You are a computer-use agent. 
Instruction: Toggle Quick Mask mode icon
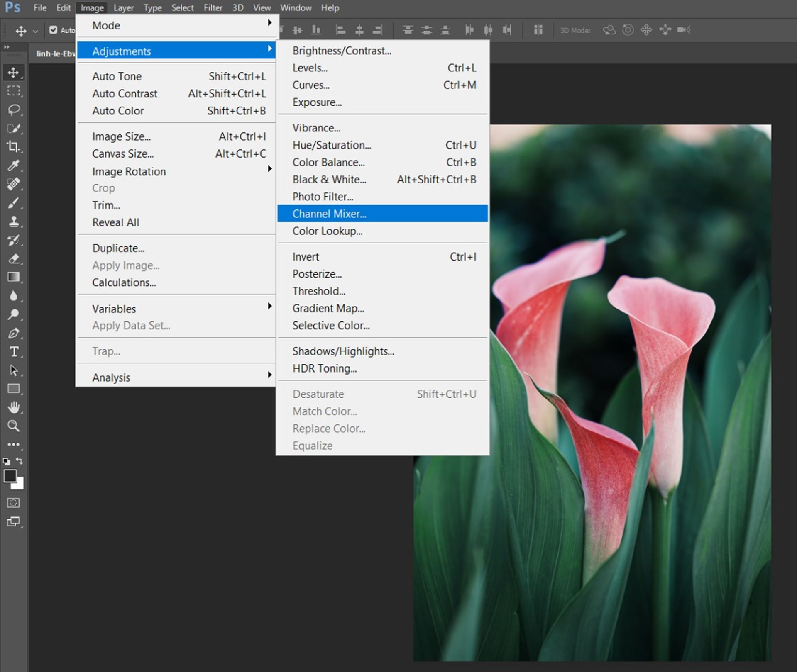13,503
